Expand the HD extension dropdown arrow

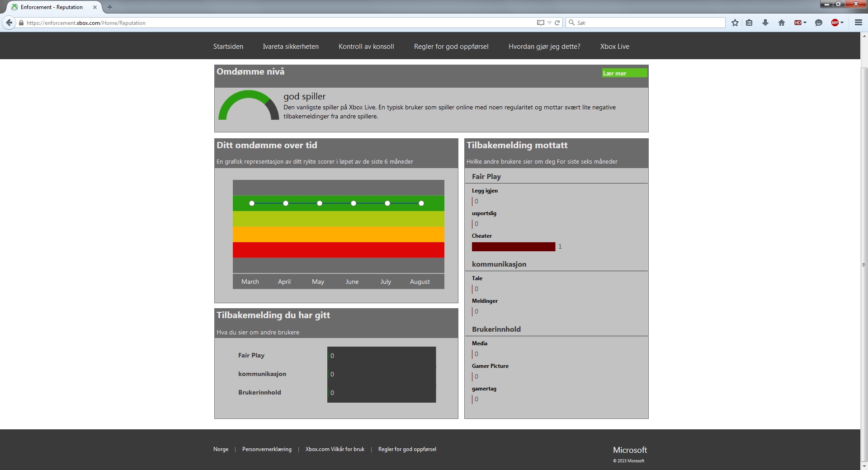[805, 23]
